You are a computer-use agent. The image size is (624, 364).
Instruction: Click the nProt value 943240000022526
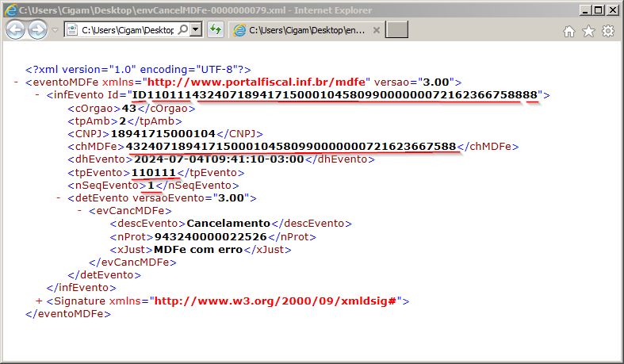[211, 236]
